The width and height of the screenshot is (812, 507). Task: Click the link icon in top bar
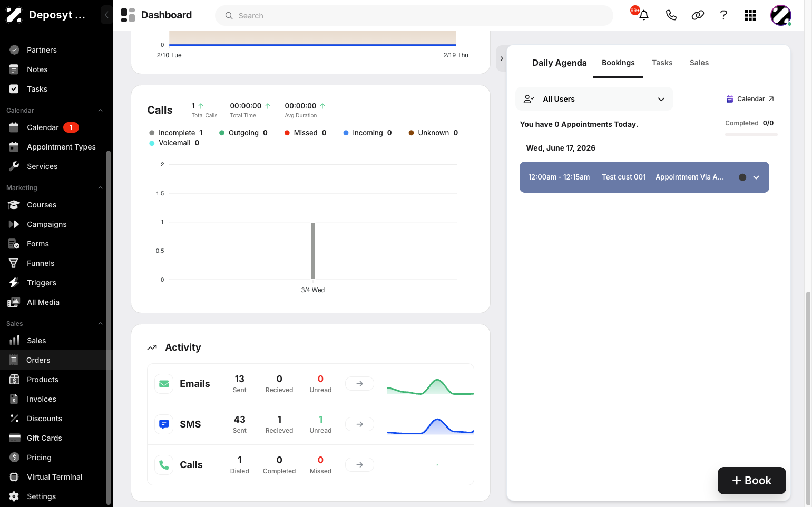coord(698,15)
